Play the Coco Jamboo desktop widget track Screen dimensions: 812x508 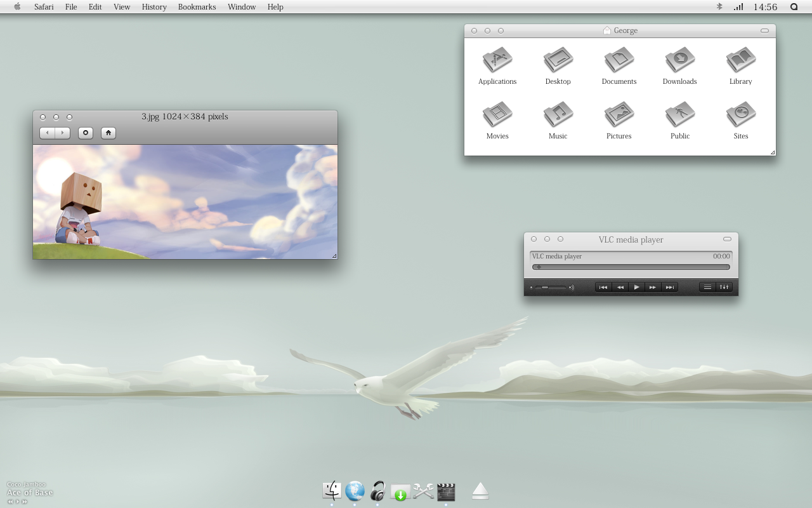(x=17, y=502)
